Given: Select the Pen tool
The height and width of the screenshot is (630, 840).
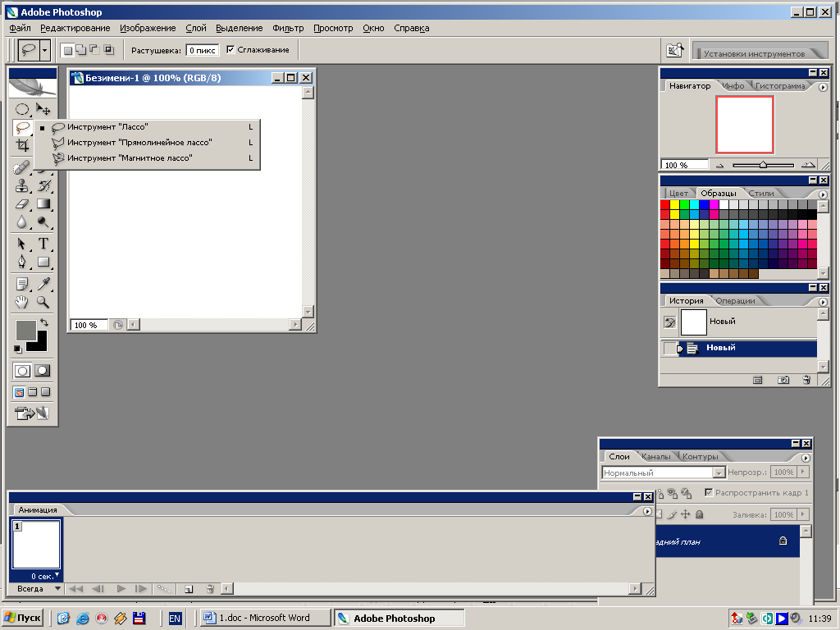Looking at the screenshot, I should coord(22,262).
